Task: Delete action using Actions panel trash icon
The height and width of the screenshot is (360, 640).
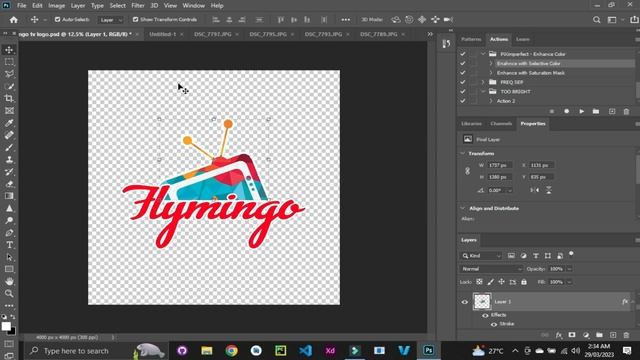Action: pyautogui.click(x=626, y=111)
